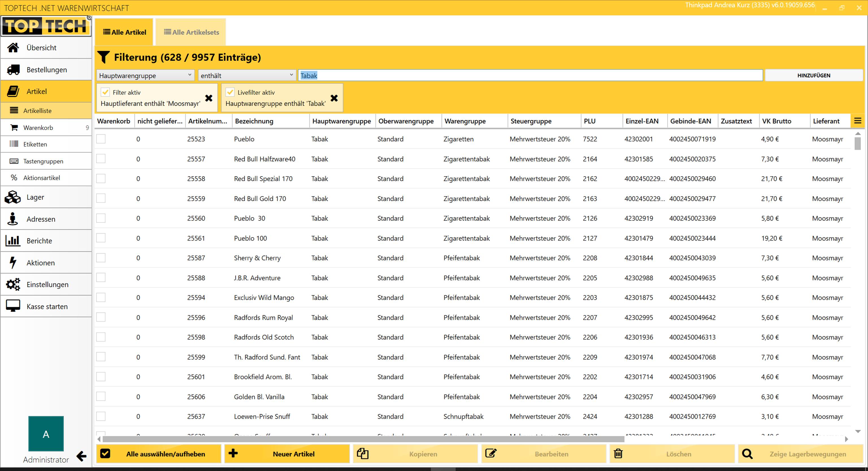Click Alle auswählen/aufheben button
The image size is (868, 471).
click(159, 454)
